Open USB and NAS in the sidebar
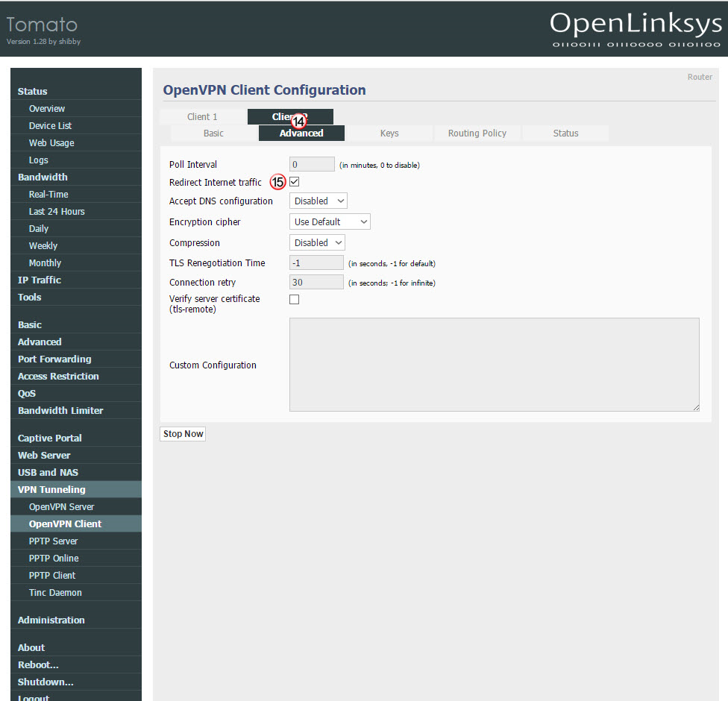The width and height of the screenshot is (728, 701). click(76, 472)
